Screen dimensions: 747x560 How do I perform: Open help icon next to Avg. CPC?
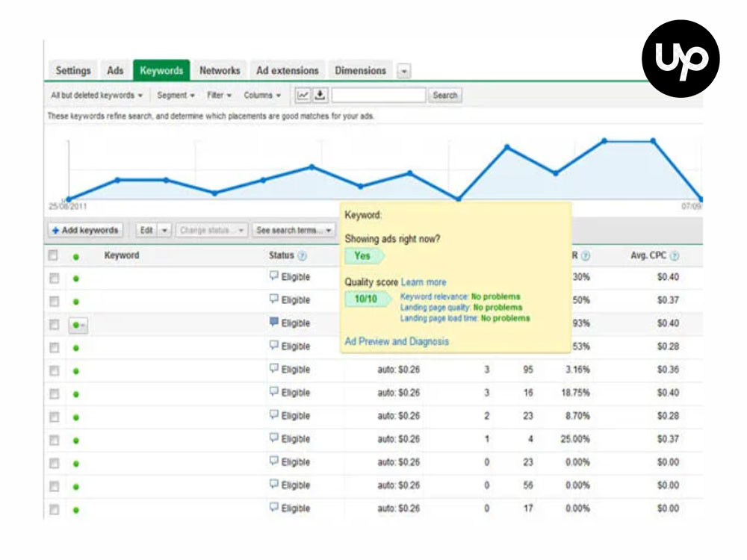(675, 256)
